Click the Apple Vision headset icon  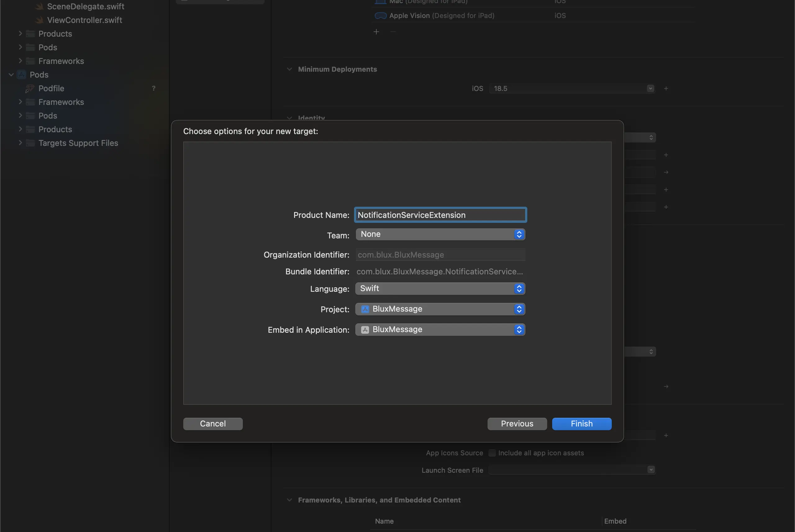380,16
